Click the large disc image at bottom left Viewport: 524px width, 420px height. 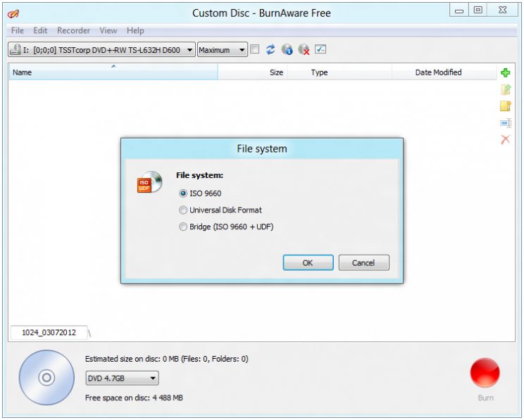click(46, 377)
